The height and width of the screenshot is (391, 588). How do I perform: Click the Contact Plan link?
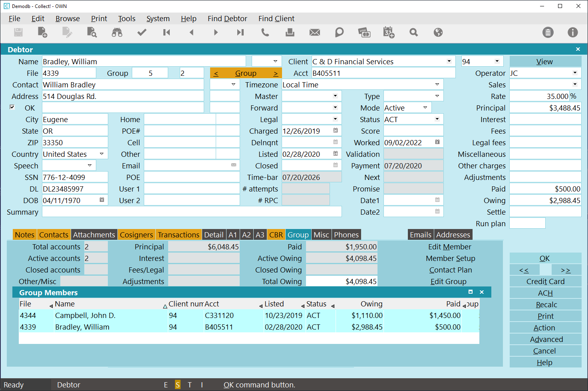(451, 270)
